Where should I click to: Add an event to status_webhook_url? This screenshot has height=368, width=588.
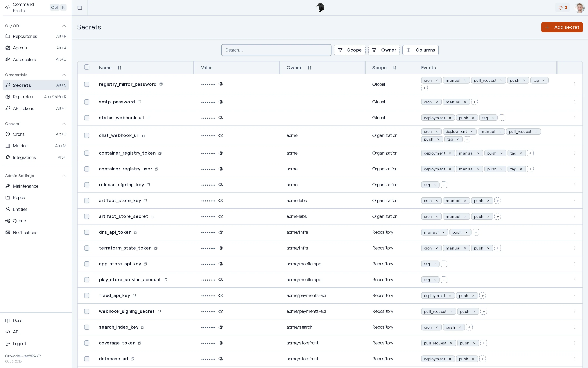pos(502,118)
